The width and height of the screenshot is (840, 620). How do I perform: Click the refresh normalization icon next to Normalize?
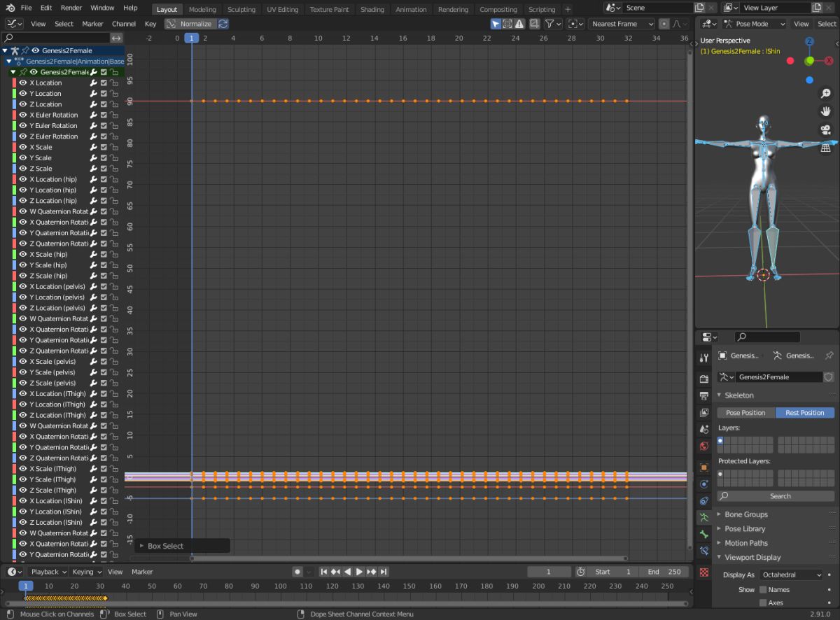pyautogui.click(x=223, y=24)
